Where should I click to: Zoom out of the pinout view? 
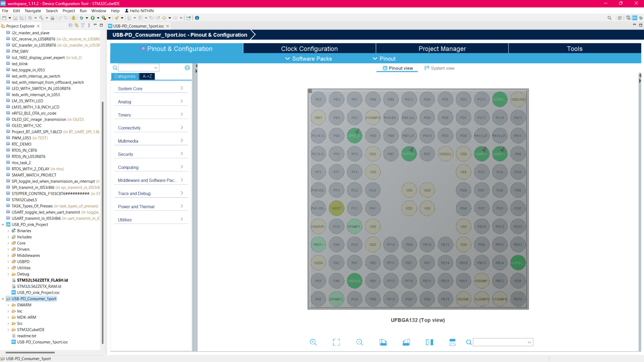[x=359, y=342]
